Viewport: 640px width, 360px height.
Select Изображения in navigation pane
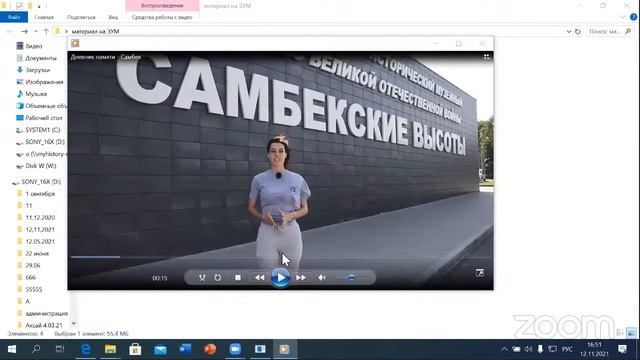coord(40,82)
